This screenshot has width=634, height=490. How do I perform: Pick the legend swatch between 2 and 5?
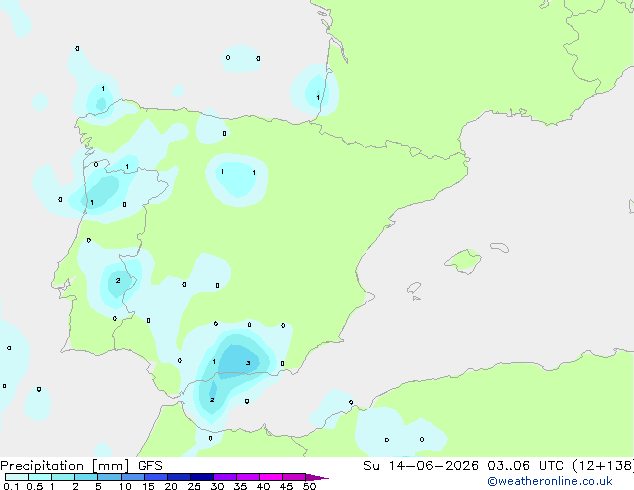[x=86, y=477]
